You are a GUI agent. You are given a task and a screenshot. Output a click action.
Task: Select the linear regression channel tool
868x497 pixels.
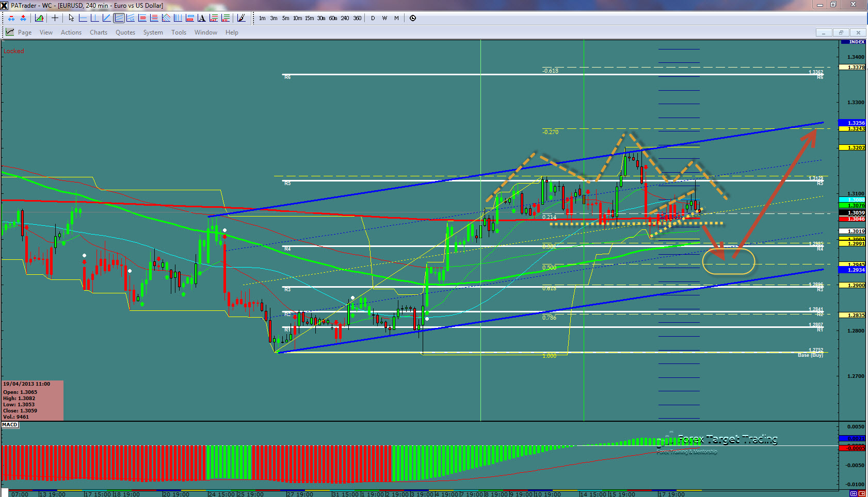pos(131,18)
